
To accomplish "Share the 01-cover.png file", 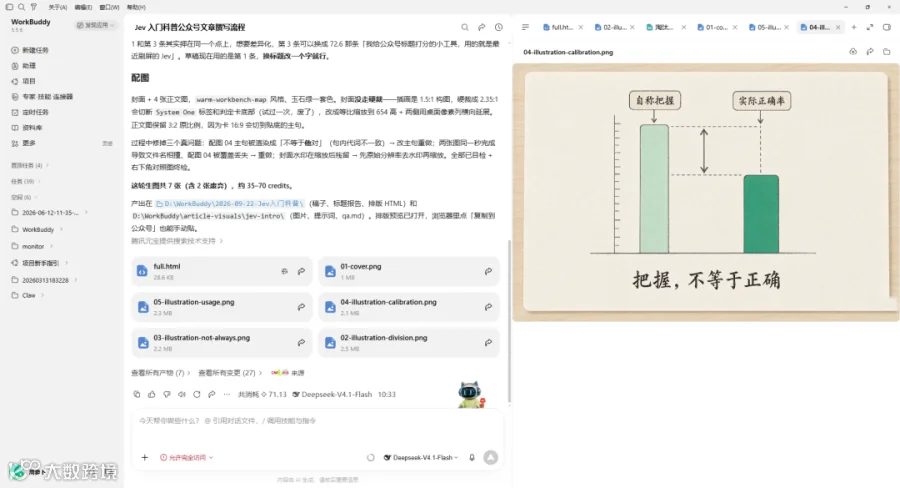I will pyautogui.click(x=488, y=271).
